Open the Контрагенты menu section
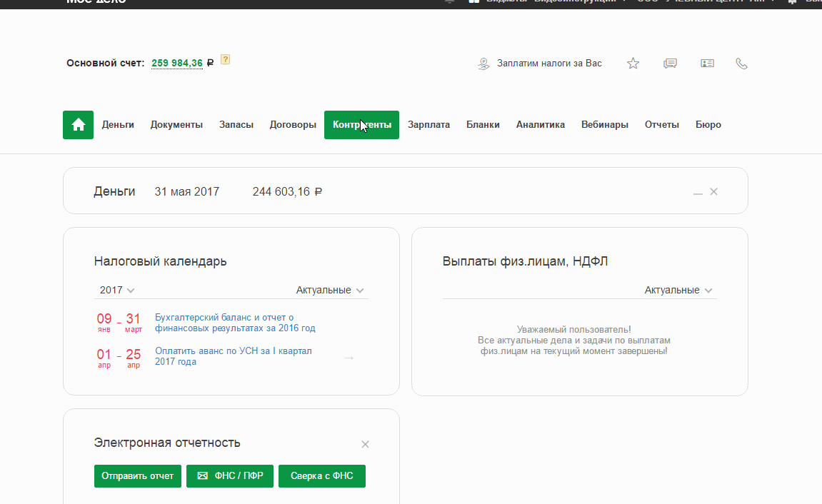 [x=361, y=125]
